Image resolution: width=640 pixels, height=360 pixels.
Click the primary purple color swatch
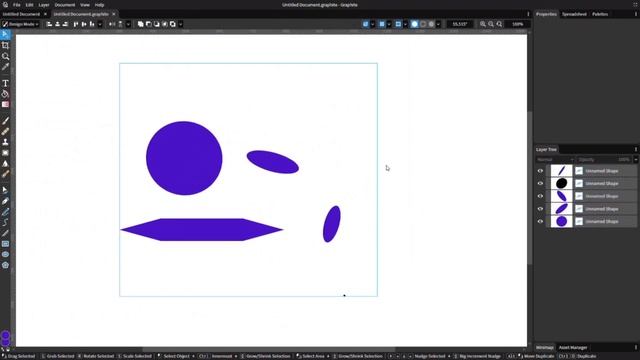pos(5,335)
